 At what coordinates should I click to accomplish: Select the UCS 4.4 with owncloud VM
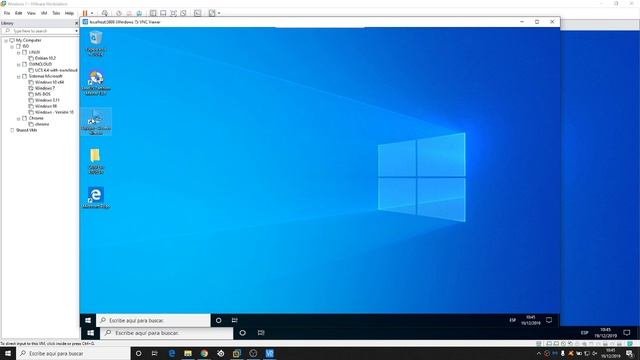point(53,70)
